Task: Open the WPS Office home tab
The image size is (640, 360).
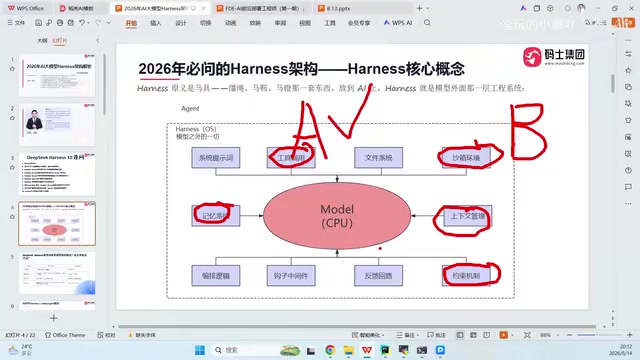Action: click(26, 8)
